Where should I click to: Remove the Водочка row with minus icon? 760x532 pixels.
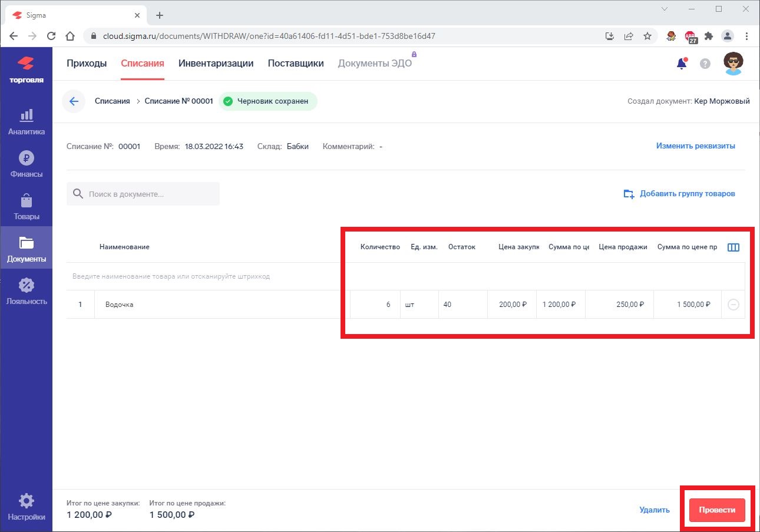point(733,305)
